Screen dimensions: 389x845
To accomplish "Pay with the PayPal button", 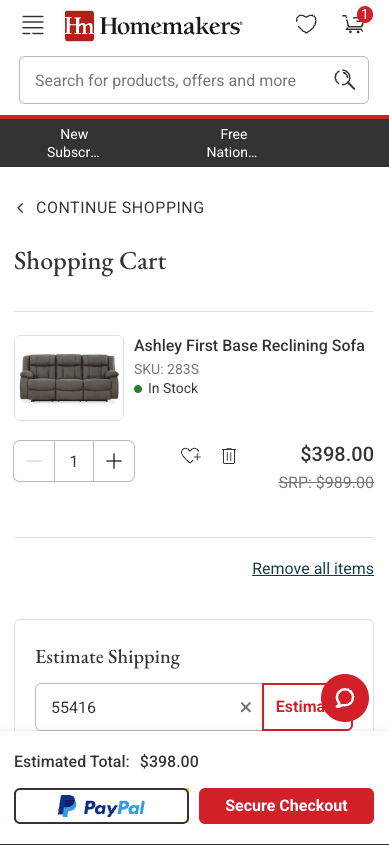I will [x=101, y=806].
